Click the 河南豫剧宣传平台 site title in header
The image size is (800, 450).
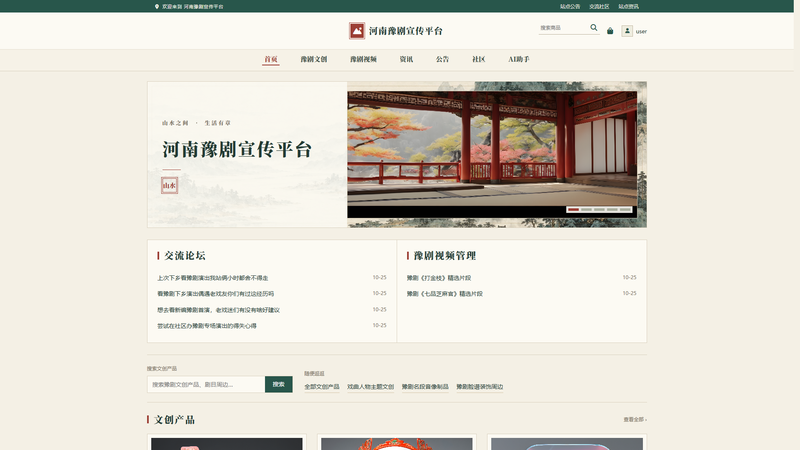tap(406, 31)
